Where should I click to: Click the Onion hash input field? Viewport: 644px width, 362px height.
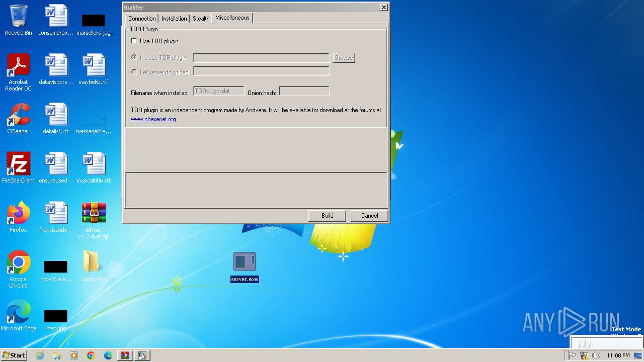coord(304,91)
